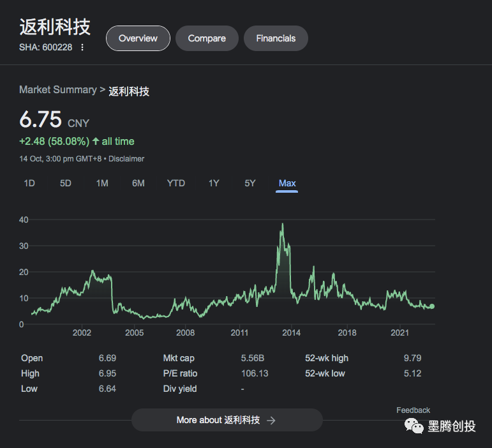Switch to the Compare tab
The width and height of the screenshot is (492, 448).
tap(207, 38)
